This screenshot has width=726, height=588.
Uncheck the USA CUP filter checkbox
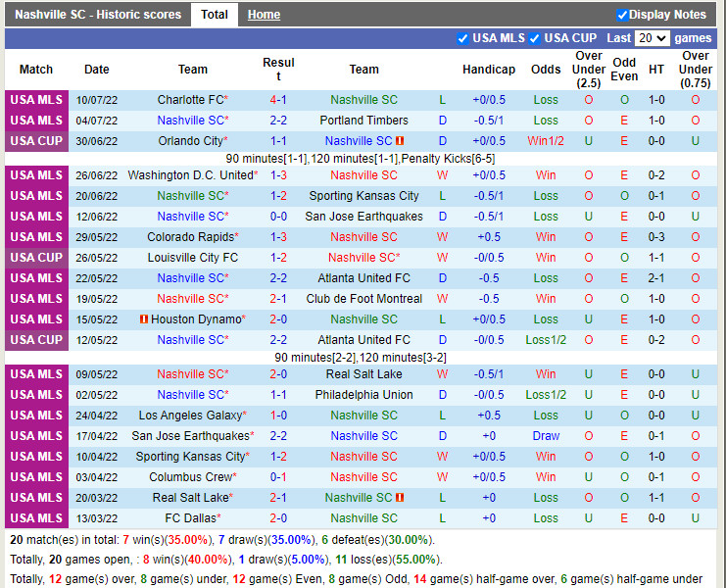(535, 38)
